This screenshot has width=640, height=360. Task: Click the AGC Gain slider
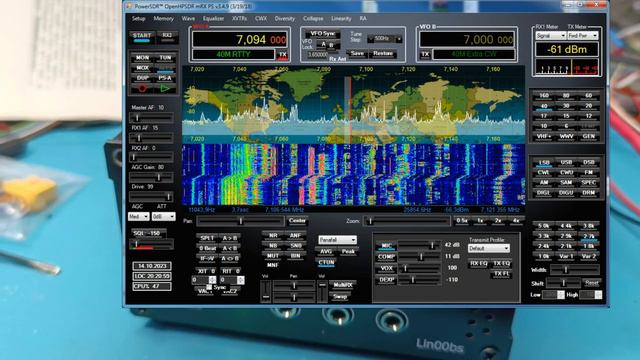(x=151, y=178)
